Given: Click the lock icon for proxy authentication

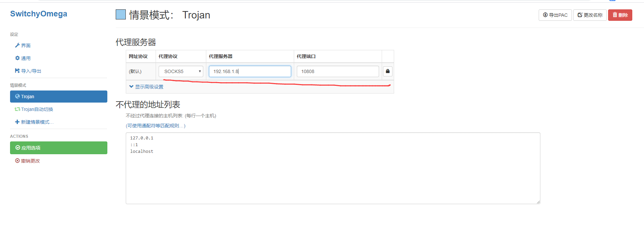Looking at the screenshot, I should (387, 71).
